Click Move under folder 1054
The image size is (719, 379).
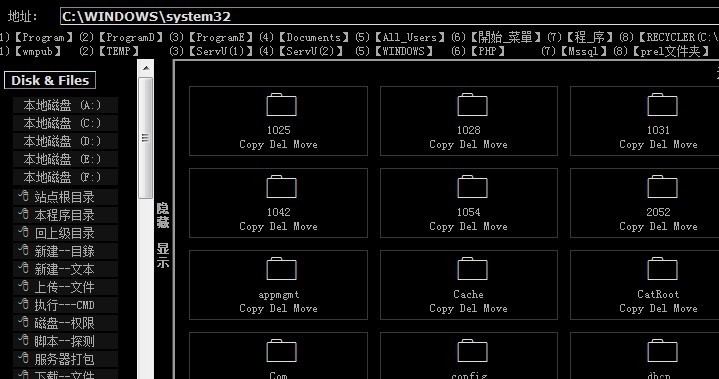coord(495,226)
